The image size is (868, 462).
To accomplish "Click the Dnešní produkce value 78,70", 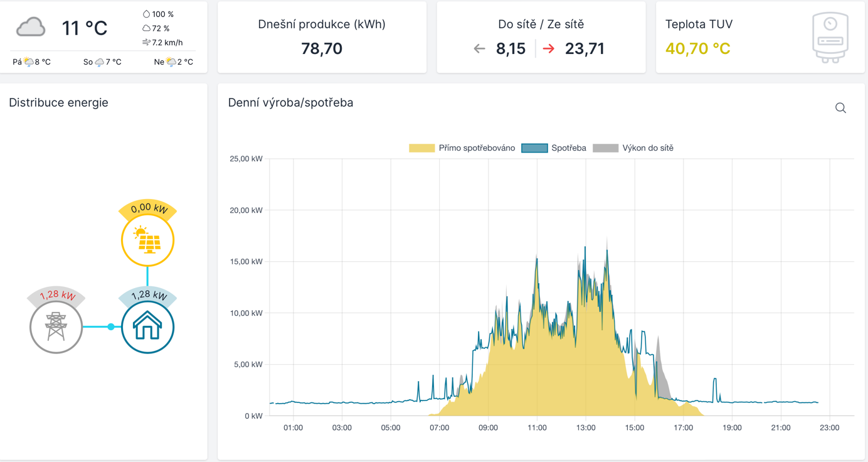I will click(322, 49).
